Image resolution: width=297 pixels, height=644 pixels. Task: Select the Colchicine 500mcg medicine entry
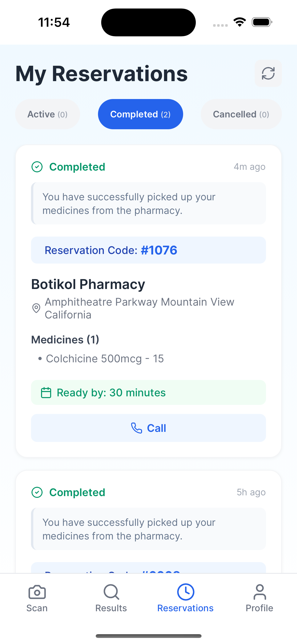(101, 359)
